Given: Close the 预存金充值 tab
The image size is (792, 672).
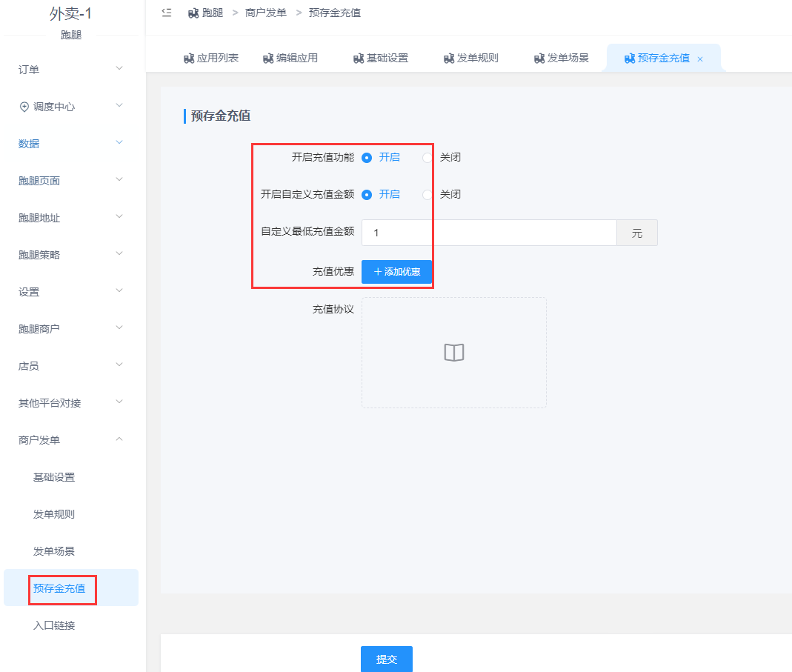Looking at the screenshot, I should coord(700,59).
